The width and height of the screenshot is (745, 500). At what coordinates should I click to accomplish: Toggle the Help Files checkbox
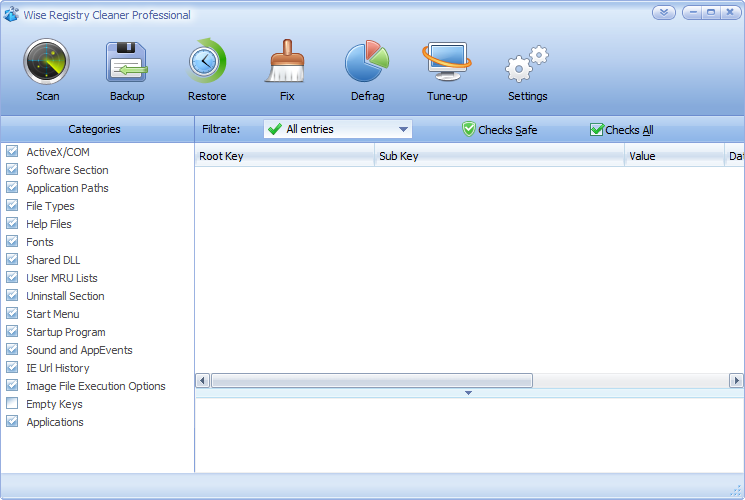12,224
